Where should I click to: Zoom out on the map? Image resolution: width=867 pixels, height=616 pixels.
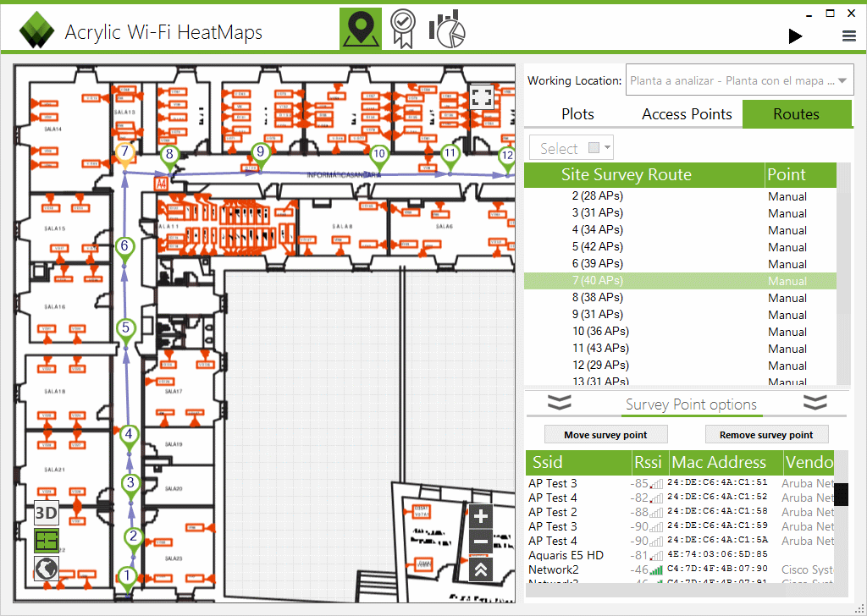tap(481, 542)
